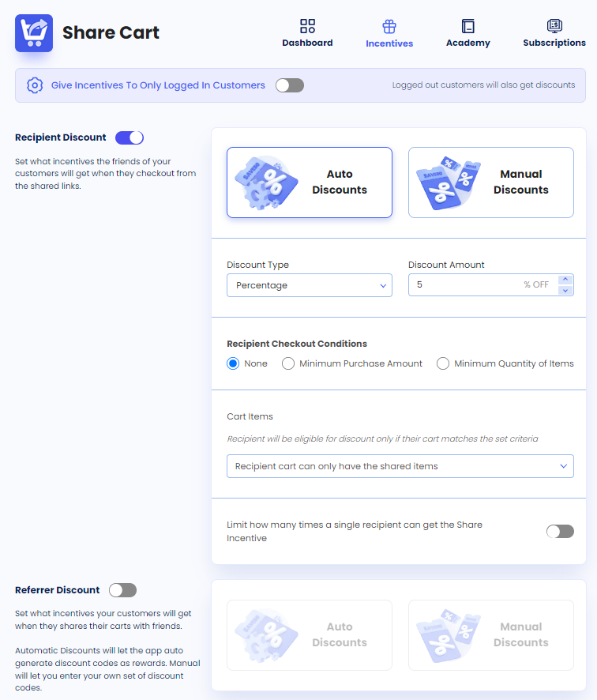Enable Give Incentives To Only Logged In Customers
The width and height of the screenshot is (597, 700).
click(289, 84)
